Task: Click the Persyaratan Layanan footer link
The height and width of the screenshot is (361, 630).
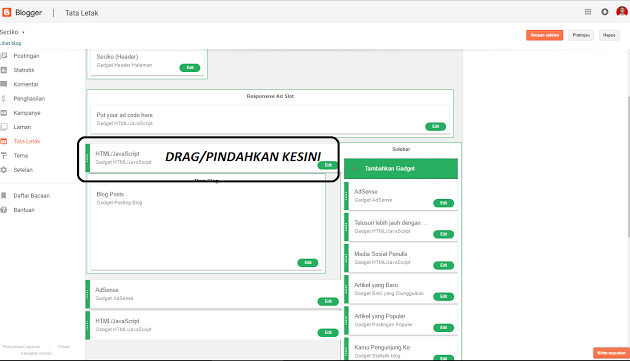Action: click(21, 347)
